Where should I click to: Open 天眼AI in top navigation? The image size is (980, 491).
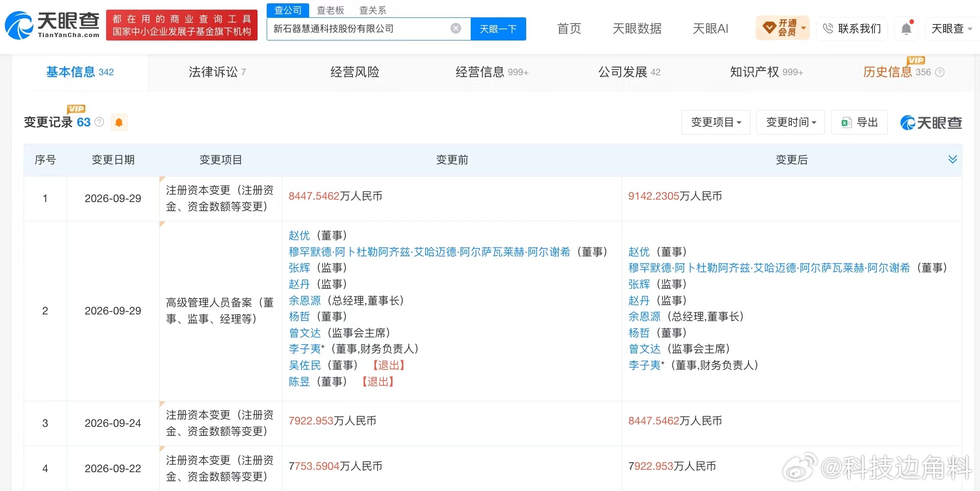click(710, 28)
